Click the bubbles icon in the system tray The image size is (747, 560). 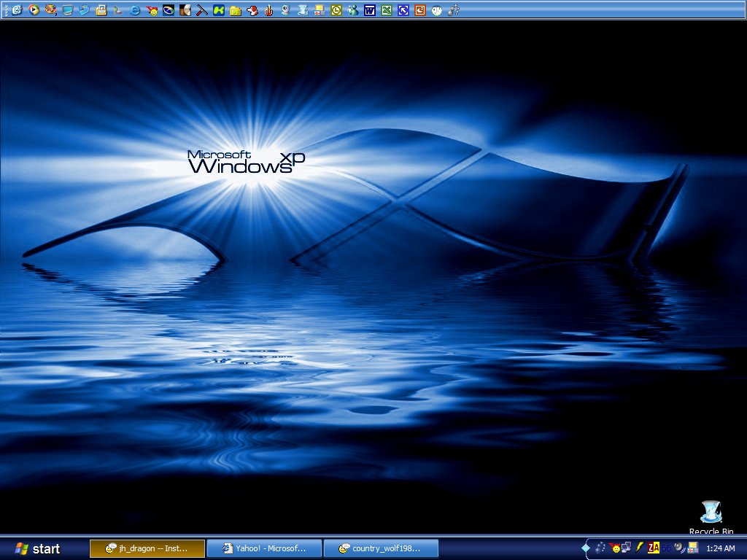coord(601,548)
